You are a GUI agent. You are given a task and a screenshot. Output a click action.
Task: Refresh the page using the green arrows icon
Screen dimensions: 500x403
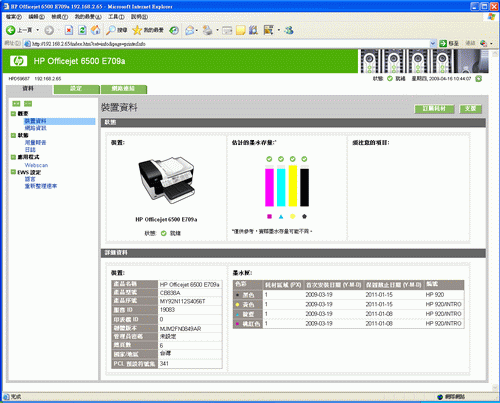[82, 30]
